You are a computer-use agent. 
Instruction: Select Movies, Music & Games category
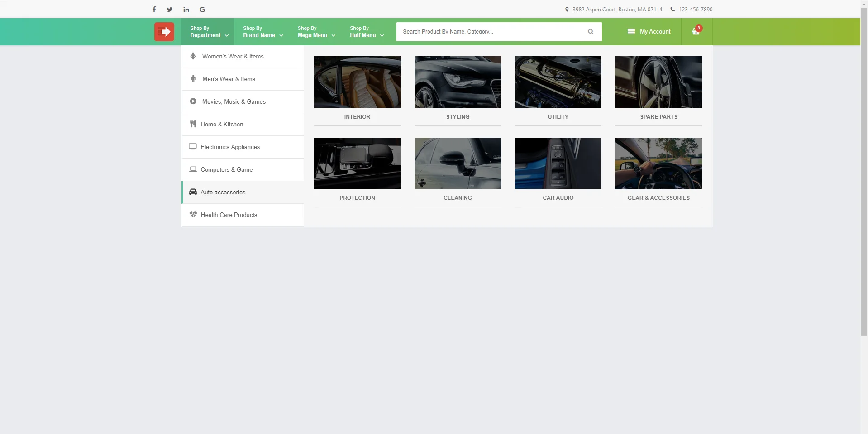243,102
